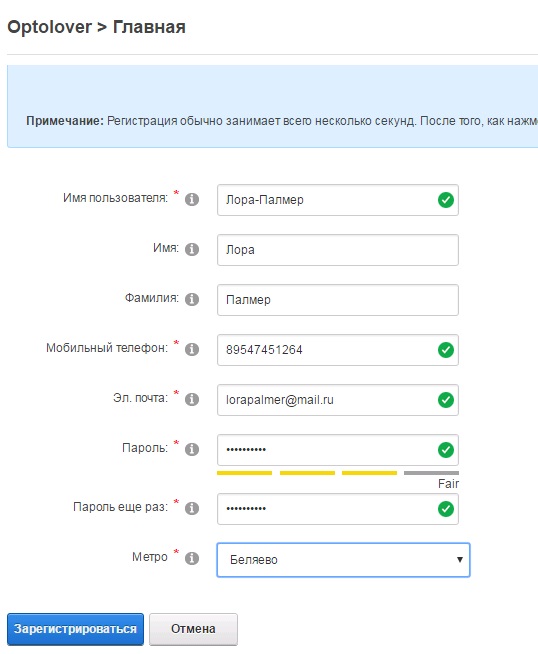
Task: Click info icon beside Имя label
Action: [191, 249]
